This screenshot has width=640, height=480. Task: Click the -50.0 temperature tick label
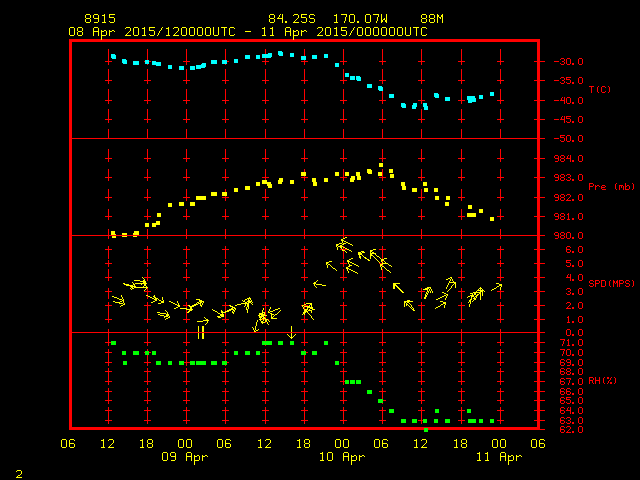coord(568,139)
